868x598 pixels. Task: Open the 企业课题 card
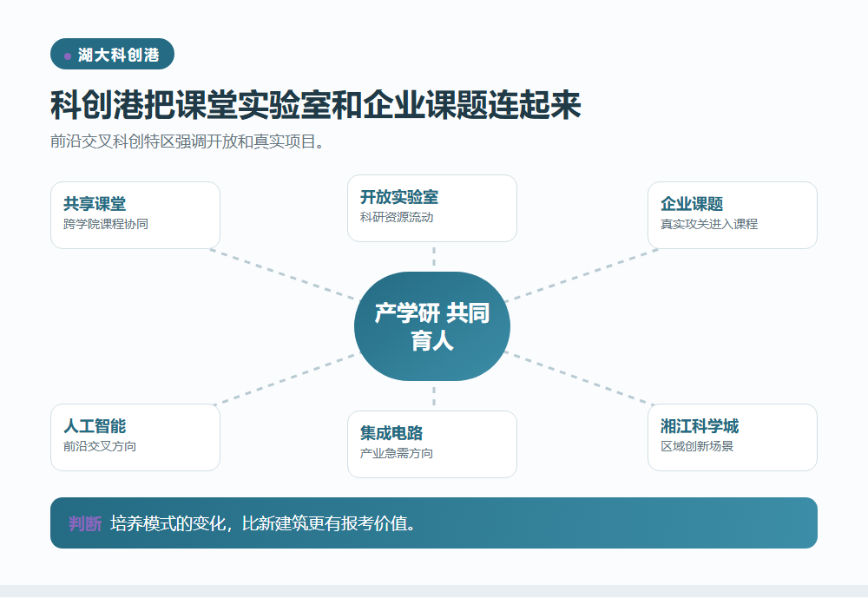pyautogui.click(x=733, y=215)
